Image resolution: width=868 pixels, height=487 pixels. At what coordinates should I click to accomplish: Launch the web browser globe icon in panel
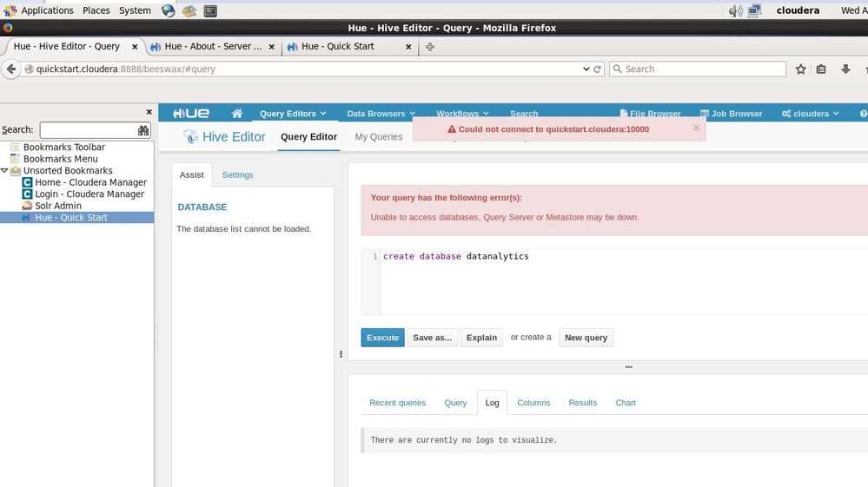(x=169, y=10)
